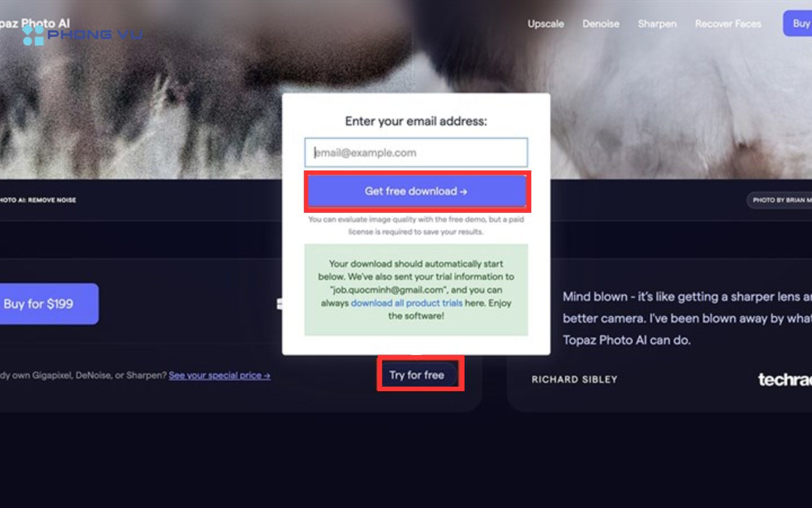Click the paid license notice text
Viewport: 812px width, 508px height.
416,225
